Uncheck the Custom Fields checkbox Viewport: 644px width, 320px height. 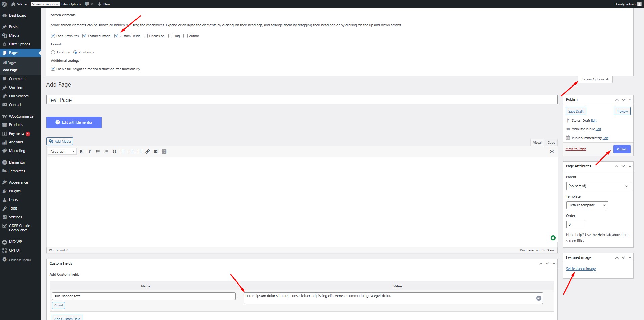pos(116,36)
